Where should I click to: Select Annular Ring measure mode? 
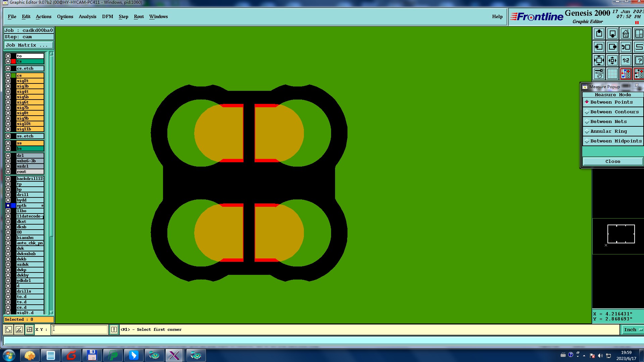(608, 131)
